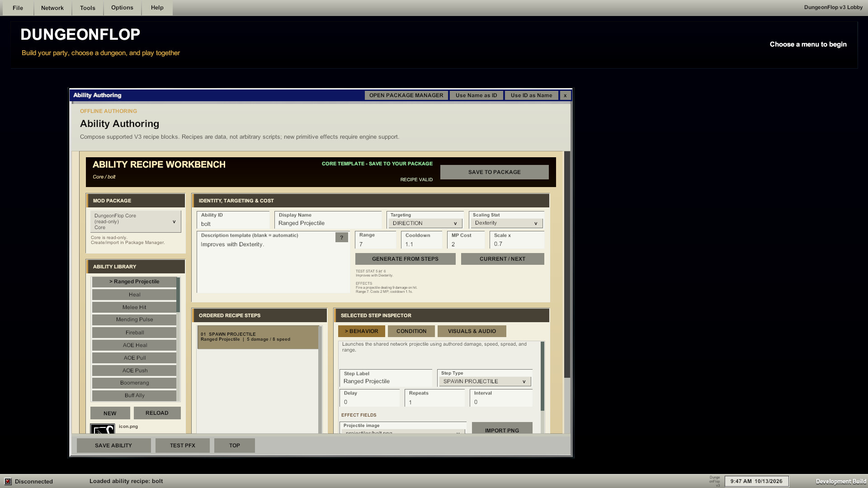Click the NEW ability button

[110, 413]
